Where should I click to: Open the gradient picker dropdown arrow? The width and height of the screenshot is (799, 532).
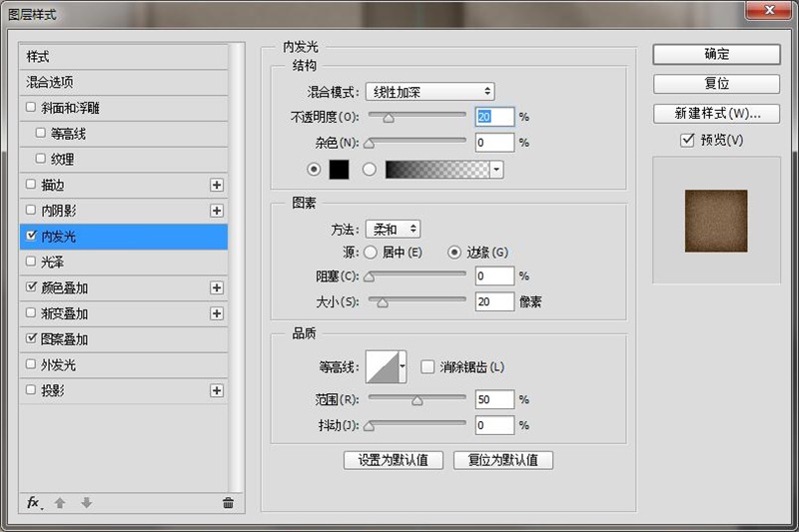pyautogui.click(x=496, y=170)
